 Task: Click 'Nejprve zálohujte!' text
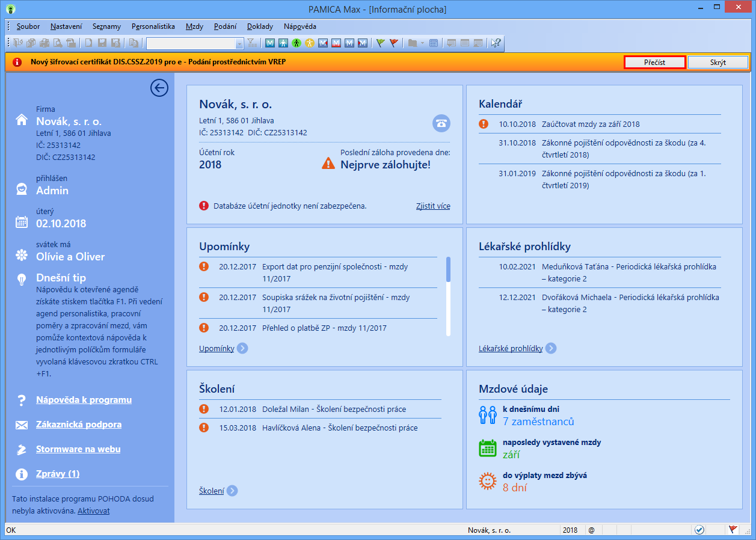(386, 164)
